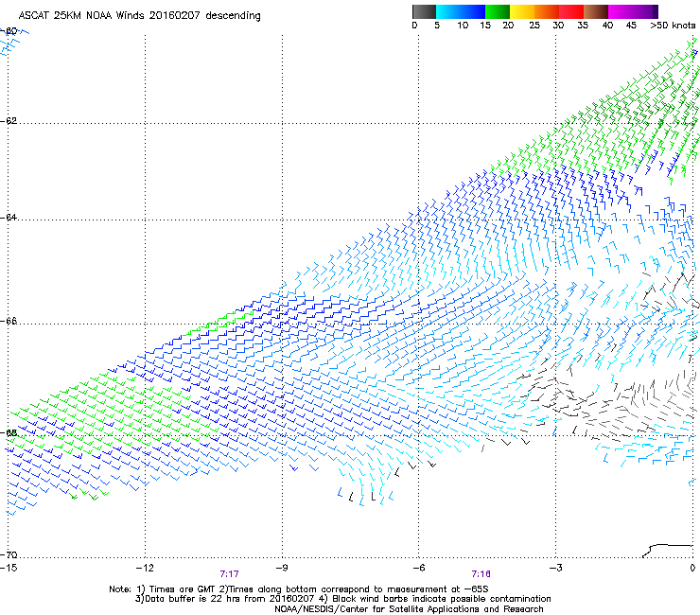
Task: Click the -64 latitude axis label
Action: tap(9, 217)
